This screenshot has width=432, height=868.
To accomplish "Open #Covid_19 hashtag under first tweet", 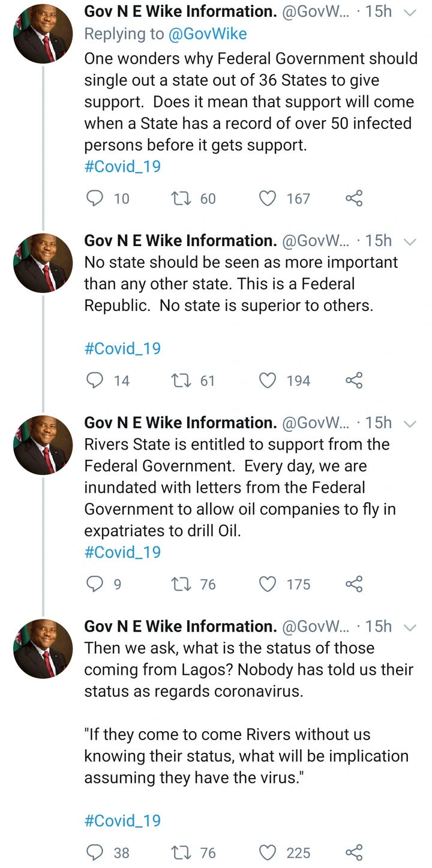I will click(x=122, y=166).
